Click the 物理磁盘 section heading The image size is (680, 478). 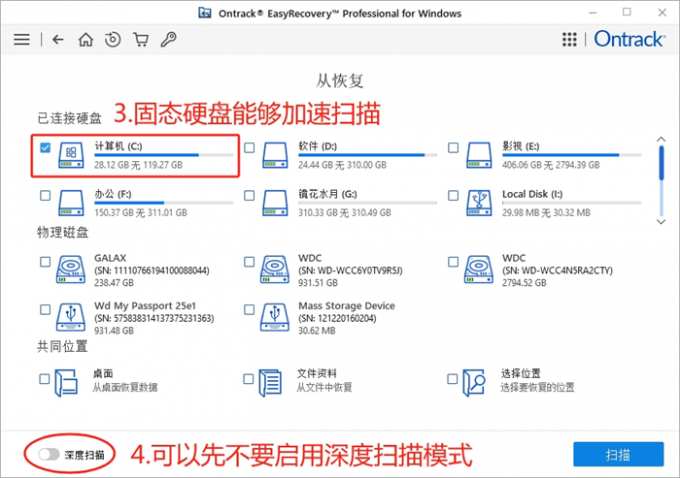(63, 232)
